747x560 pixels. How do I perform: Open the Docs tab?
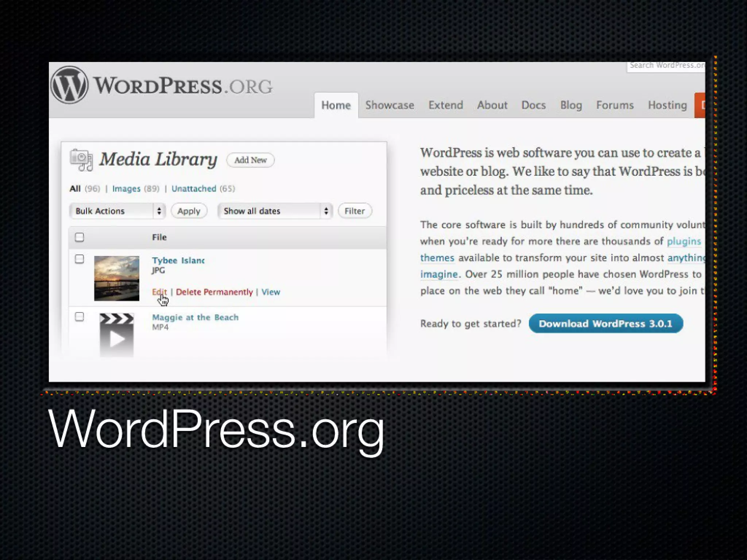click(x=534, y=105)
